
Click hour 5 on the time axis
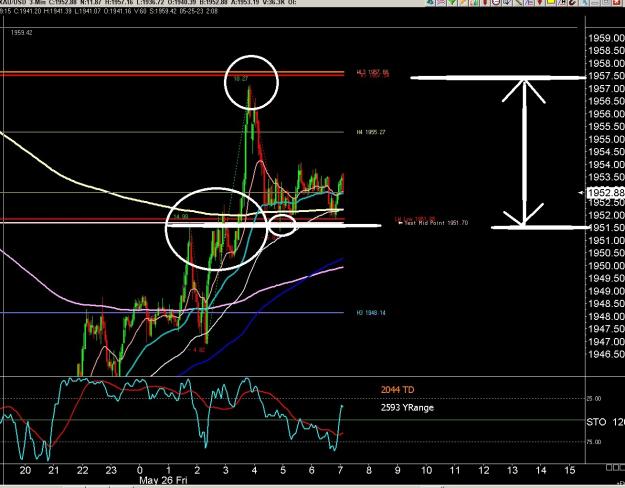point(283,470)
